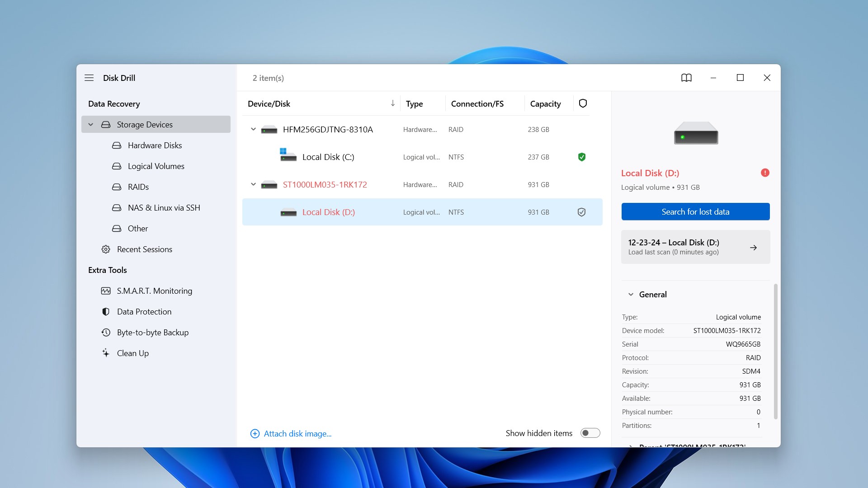Click the arrow on the last scan session card
Viewport: 868px width, 488px height.
coord(753,247)
